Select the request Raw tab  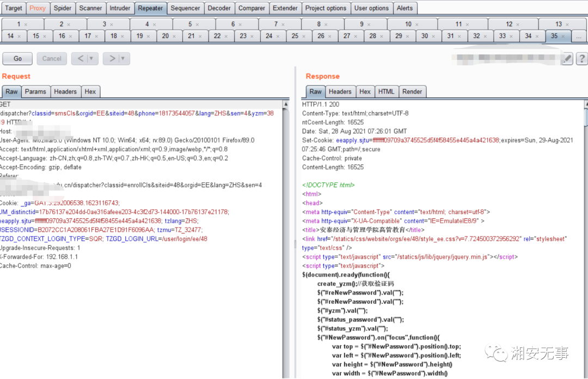(11, 91)
